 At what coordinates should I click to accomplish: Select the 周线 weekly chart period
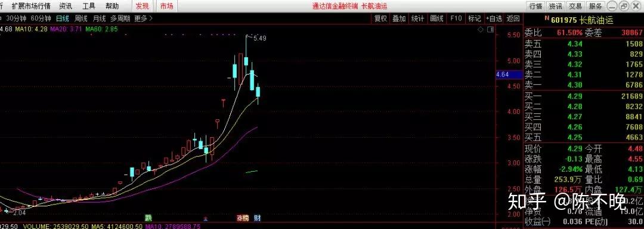pos(81,18)
